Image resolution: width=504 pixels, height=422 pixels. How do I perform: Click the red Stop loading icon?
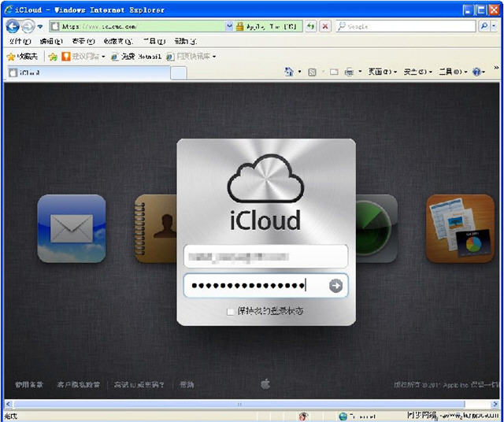(x=325, y=26)
